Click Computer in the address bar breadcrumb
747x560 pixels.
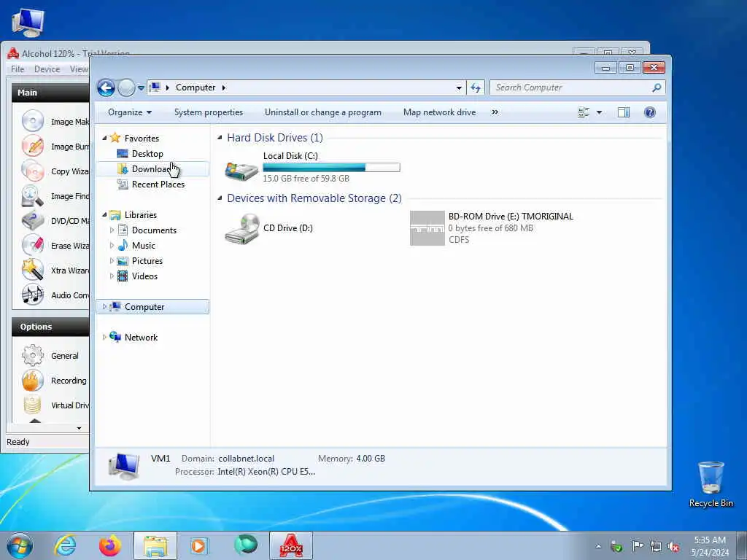(196, 87)
